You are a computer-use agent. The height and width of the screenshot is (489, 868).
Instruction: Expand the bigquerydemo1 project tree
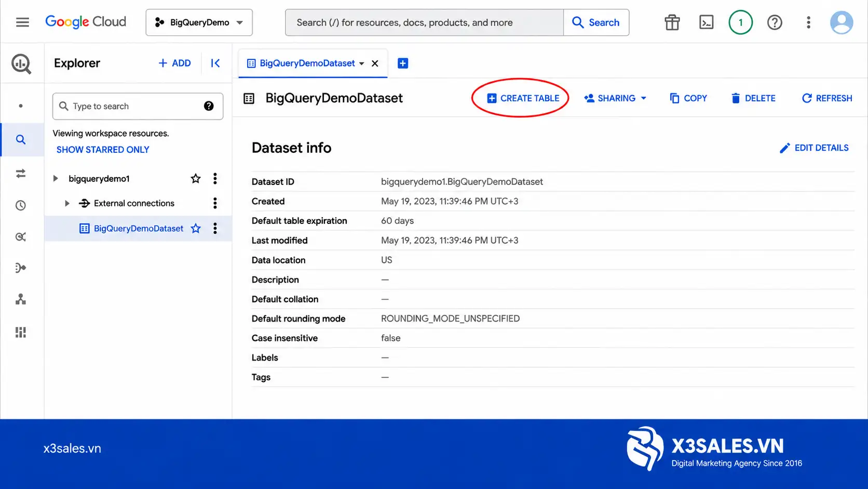[x=56, y=179]
